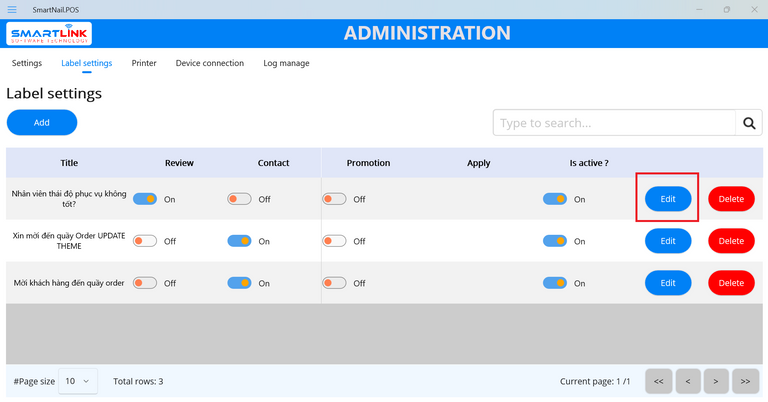Select the Log manage tab
Viewport: 768px width, 402px height.
point(286,63)
